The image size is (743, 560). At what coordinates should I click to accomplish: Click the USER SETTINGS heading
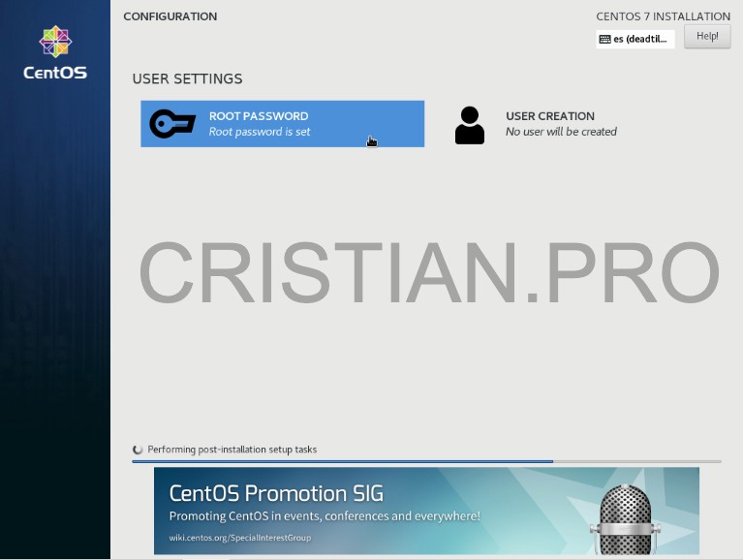coord(187,78)
